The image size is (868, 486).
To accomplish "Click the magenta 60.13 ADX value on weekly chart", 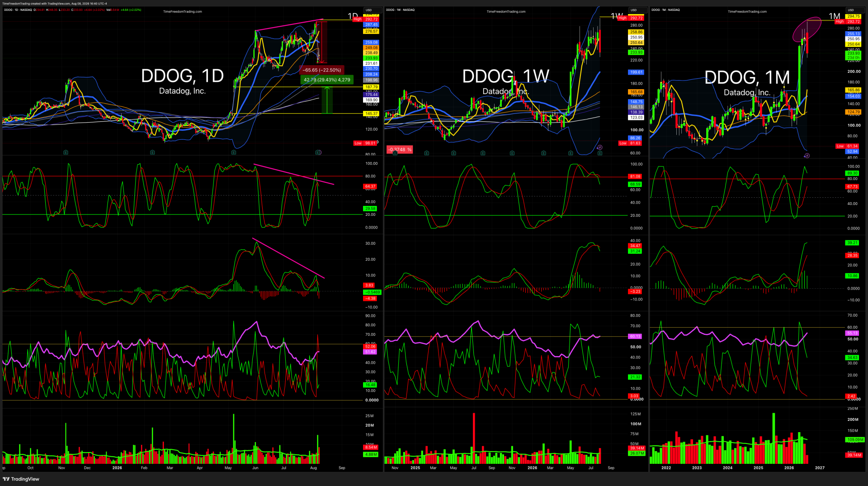I will click(x=635, y=336).
